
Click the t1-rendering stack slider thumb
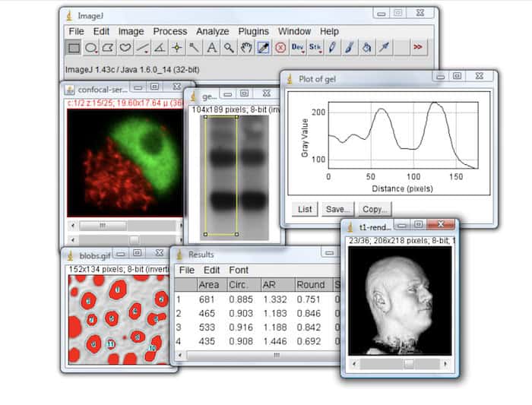point(409,364)
